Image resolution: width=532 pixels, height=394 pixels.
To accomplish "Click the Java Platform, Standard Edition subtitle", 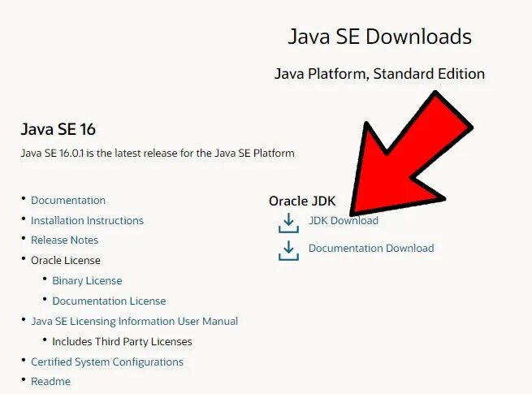I will click(x=379, y=74).
